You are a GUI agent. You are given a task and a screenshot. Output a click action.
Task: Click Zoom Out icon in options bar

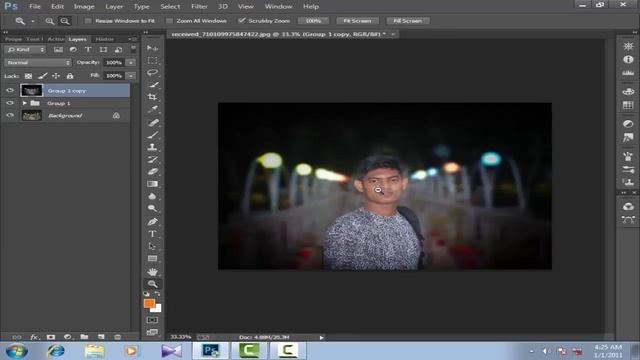click(x=64, y=21)
